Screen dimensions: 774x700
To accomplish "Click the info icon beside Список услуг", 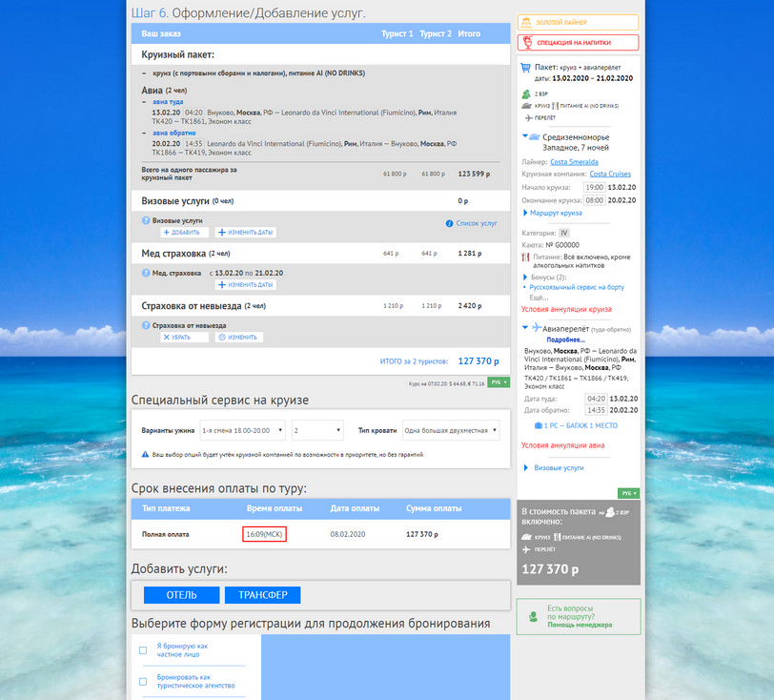I will [x=449, y=223].
